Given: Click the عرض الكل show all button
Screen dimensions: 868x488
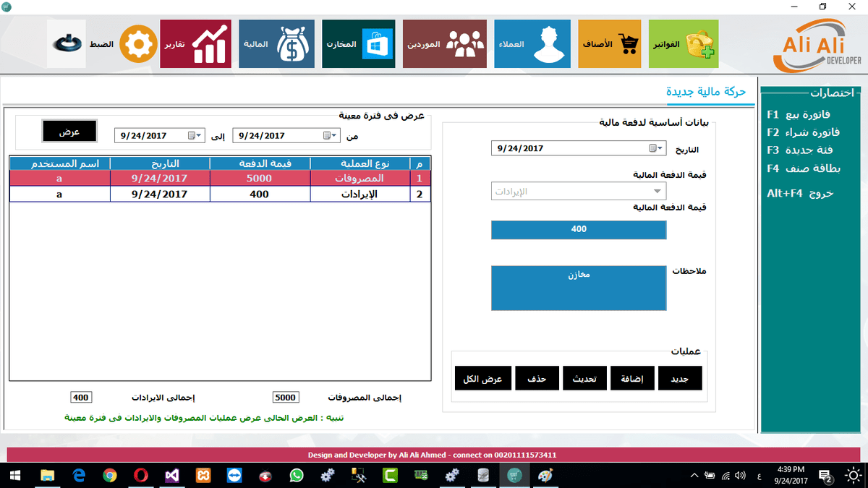Looking at the screenshot, I should pos(483,378).
